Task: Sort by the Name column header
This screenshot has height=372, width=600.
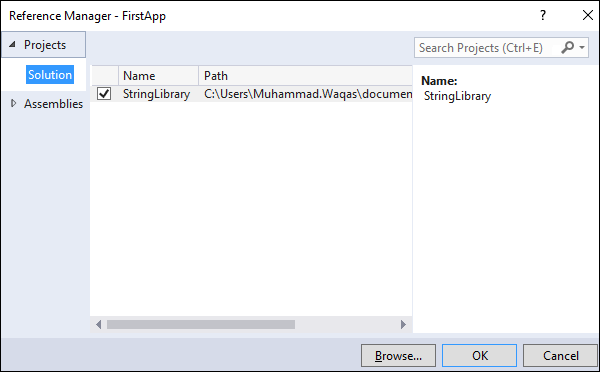Action: pos(158,76)
